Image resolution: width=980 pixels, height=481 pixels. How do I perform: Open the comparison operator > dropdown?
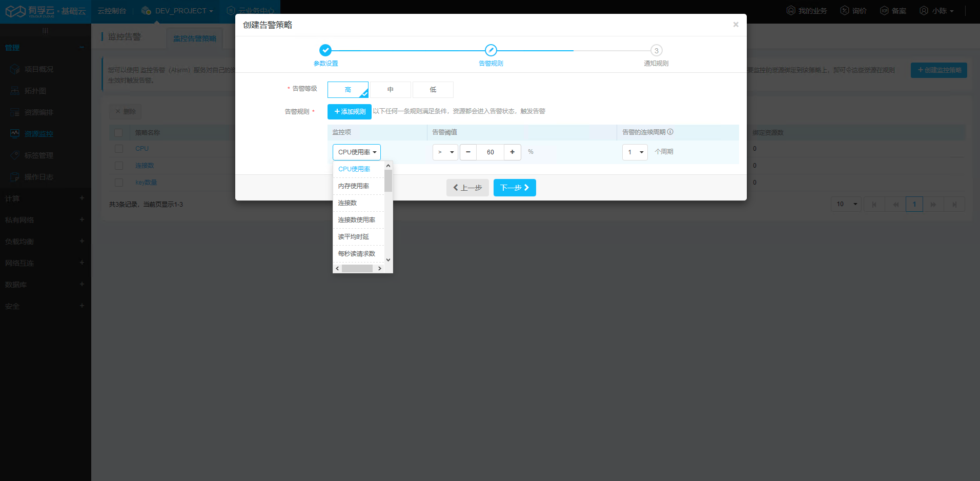click(445, 152)
